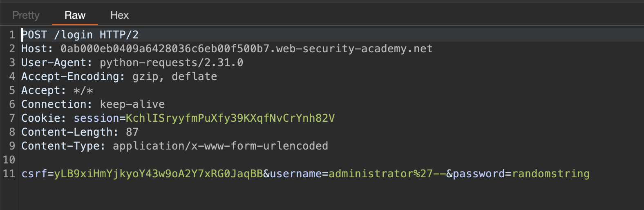Click the session cookie value
644x210 pixels.
click(230, 118)
